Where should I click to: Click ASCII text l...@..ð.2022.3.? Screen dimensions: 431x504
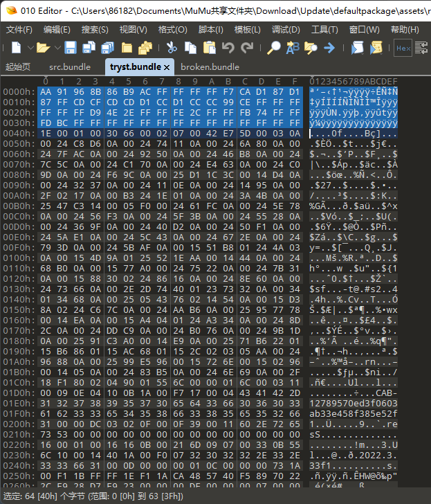[354, 455]
